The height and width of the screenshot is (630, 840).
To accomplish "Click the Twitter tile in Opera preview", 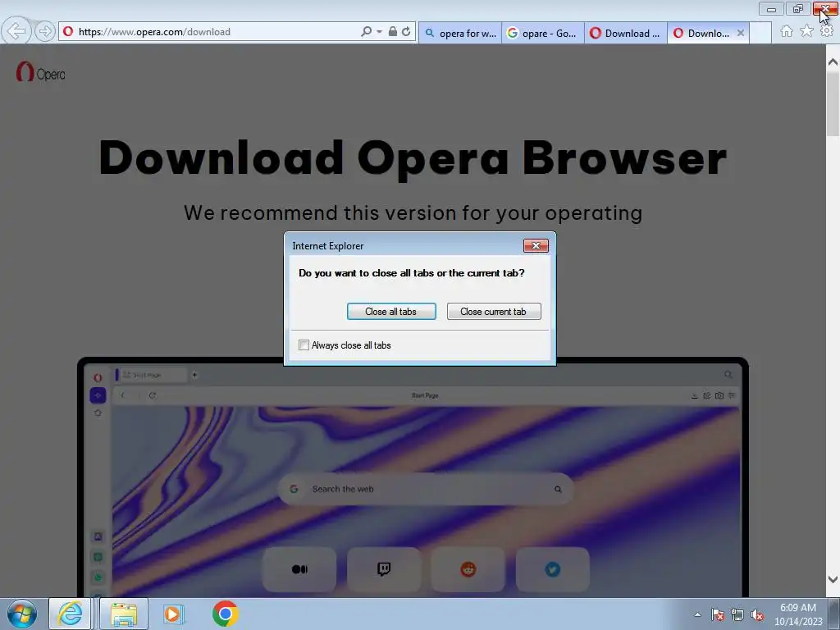I will click(x=552, y=569).
